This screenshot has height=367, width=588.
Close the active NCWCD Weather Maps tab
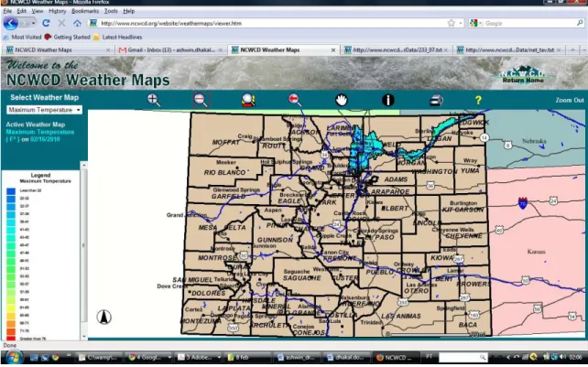point(333,49)
